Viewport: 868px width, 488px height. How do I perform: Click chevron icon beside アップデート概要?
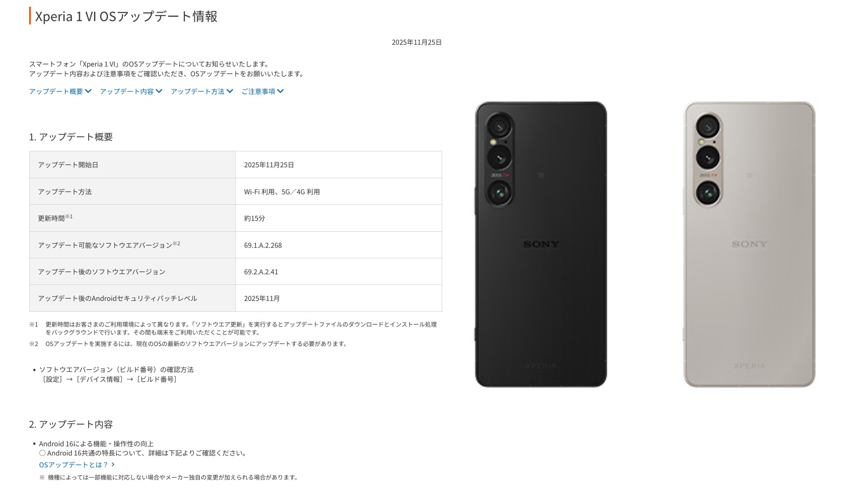point(88,91)
